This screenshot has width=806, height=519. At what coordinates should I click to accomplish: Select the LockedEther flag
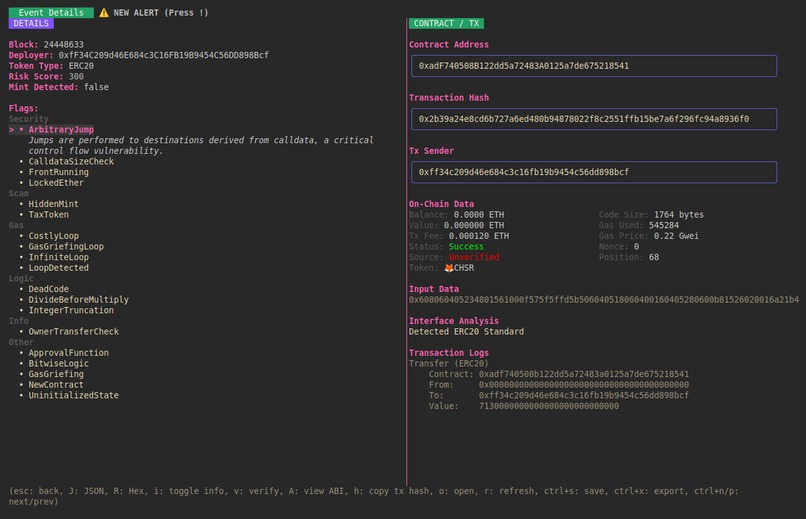[56, 183]
